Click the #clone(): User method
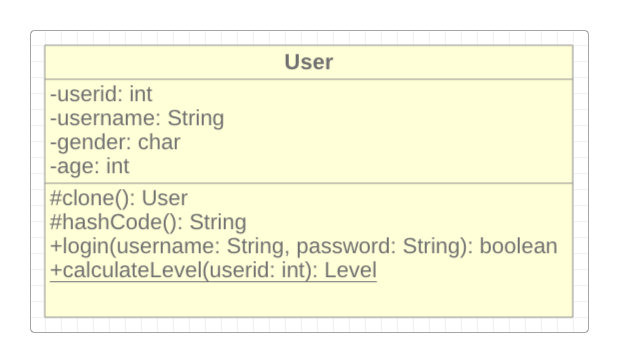 (119, 198)
